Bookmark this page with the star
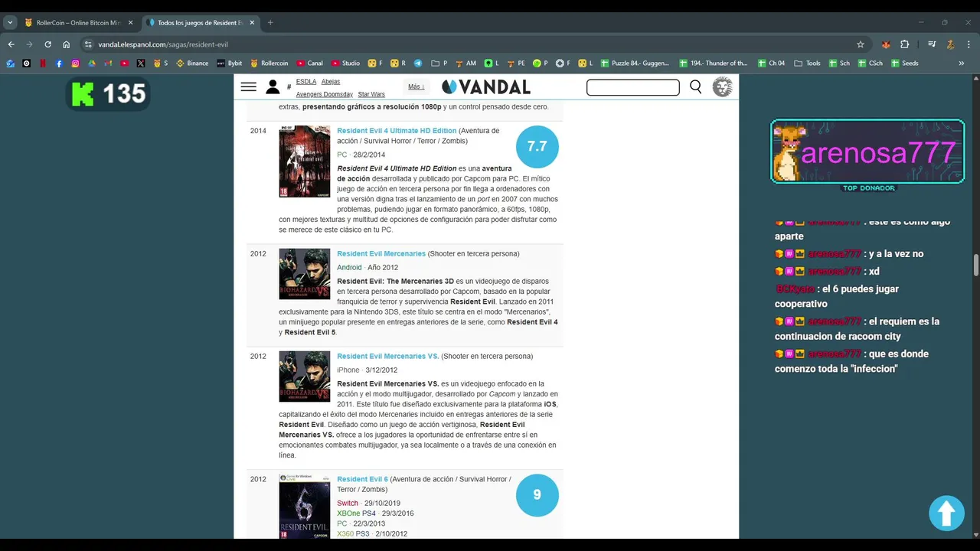The height and width of the screenshot is (551, 980). (x=861, y=44)
